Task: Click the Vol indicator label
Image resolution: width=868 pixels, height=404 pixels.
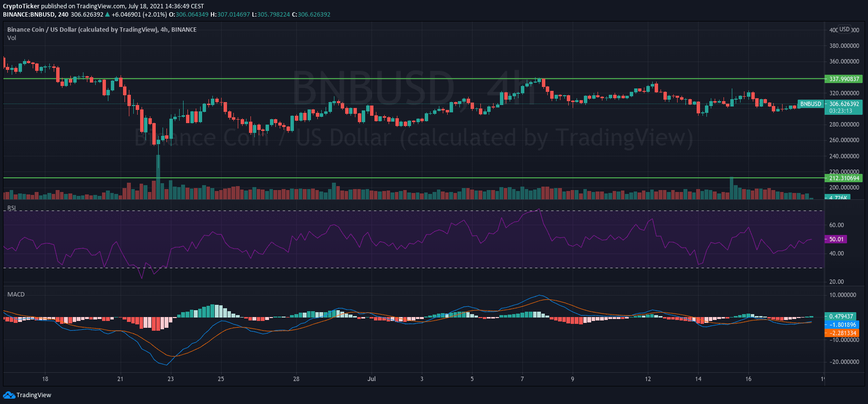Action: (11, 38)
